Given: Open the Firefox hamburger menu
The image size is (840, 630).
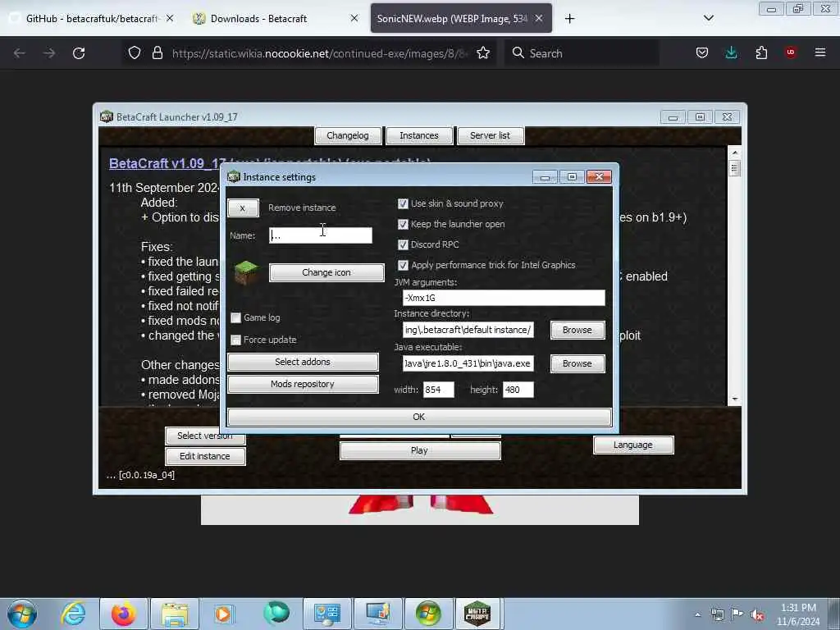Looking at the screenshot, I should tap(820, 52).
